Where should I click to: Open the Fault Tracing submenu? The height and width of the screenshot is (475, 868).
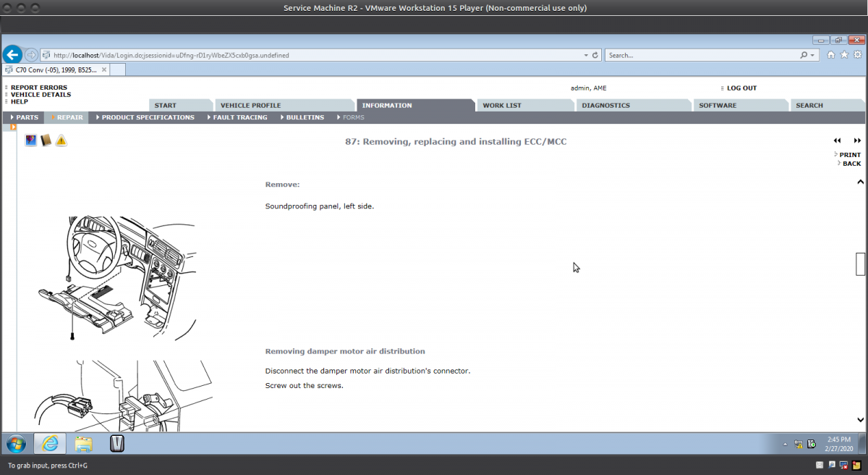[239, 117]
